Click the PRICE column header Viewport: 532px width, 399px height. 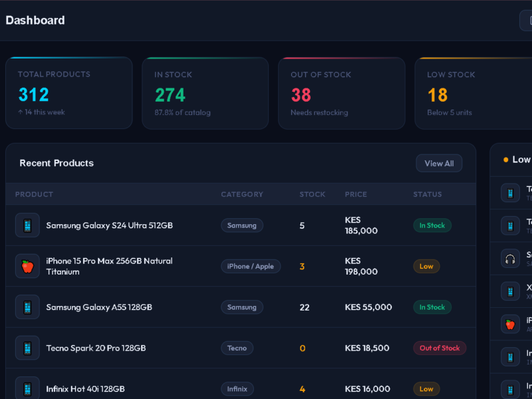pyautogui.click(x=356, y=194)
